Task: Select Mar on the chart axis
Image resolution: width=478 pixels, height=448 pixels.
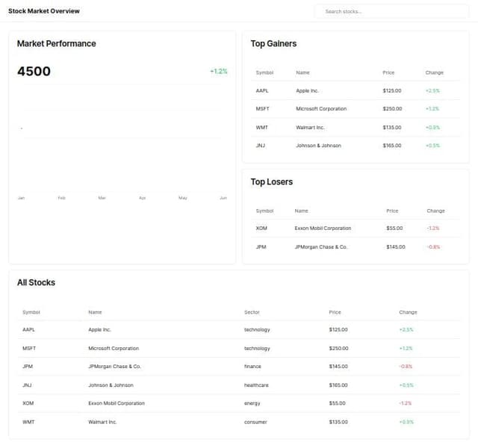Action: (x=102, y=198)
